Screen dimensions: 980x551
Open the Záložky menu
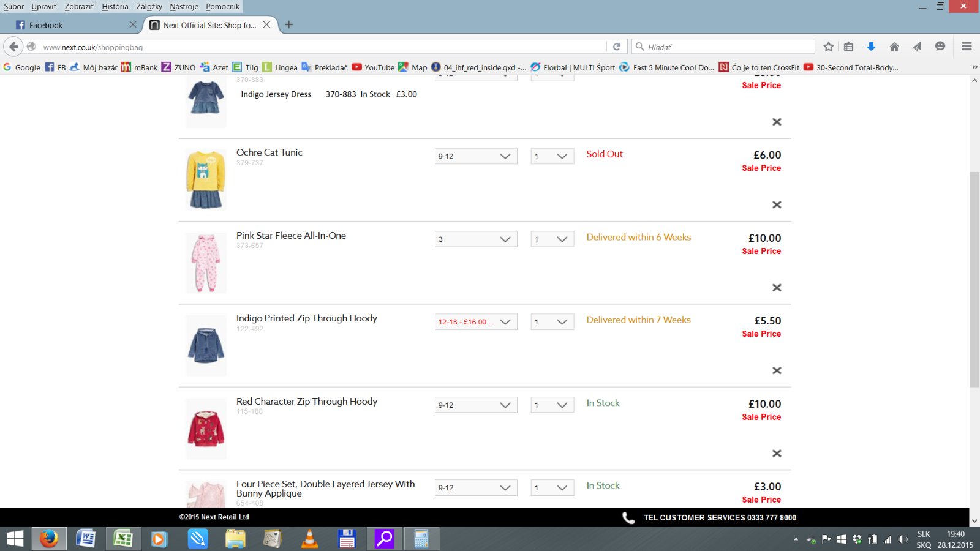coord(149,7)
